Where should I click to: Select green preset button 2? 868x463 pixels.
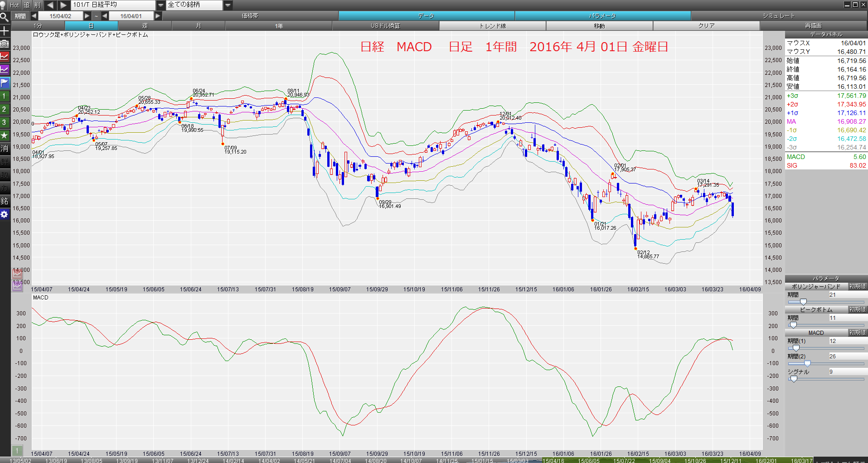[x=5, y=109]
